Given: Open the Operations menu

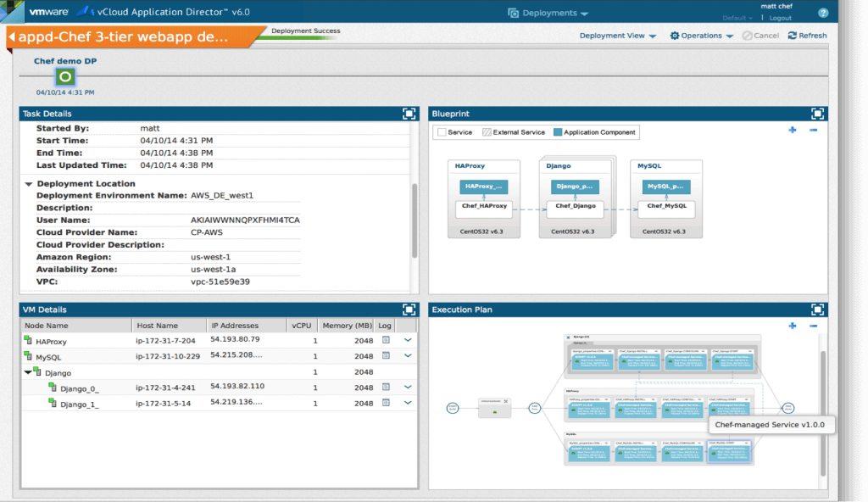Looking at the screenshot, I should click(x=701, y=36).
